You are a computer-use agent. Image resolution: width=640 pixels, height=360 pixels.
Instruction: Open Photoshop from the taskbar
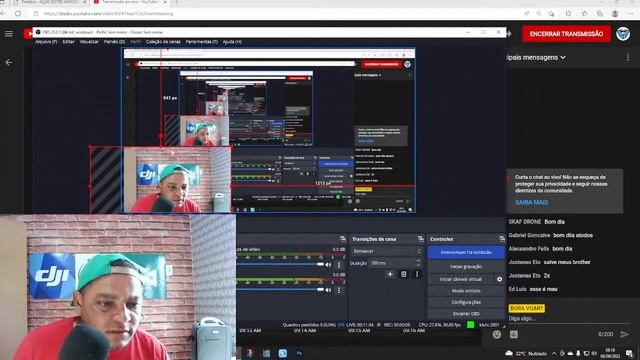click(x=299, y=353)
